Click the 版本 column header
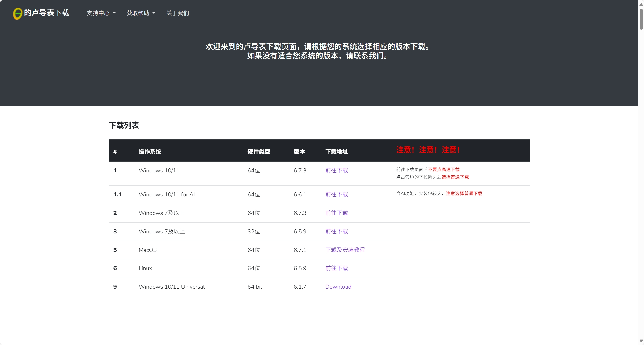This screenshot has height=345, width=644. (299, 152)
